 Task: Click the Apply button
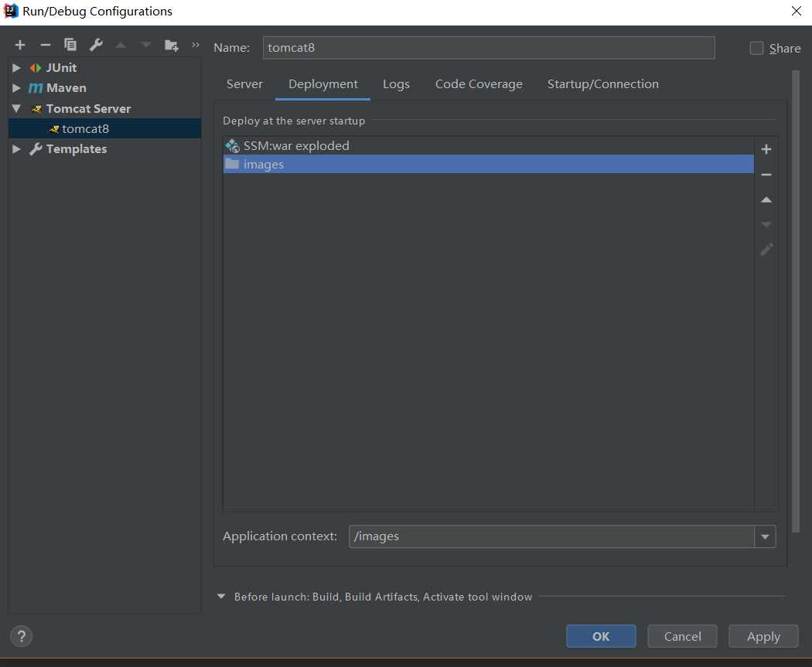(763, 636)
